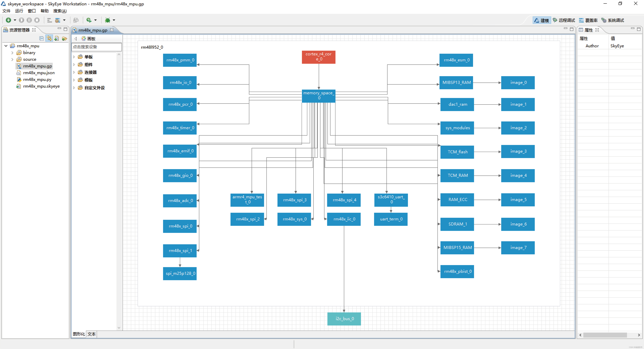This screenshot has width=644, height=349.
Task: Switch to 远程调试 perspective
Action: point(564,20)
